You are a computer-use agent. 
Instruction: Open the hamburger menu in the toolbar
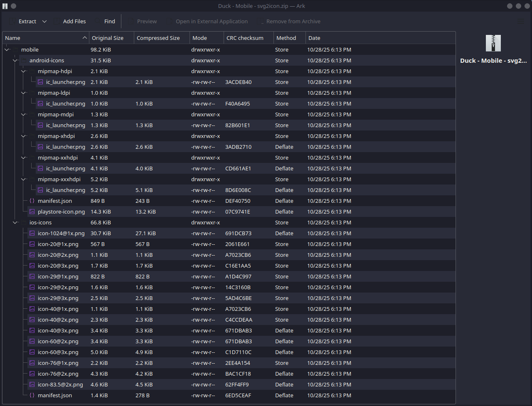click(x=520, y=21)
